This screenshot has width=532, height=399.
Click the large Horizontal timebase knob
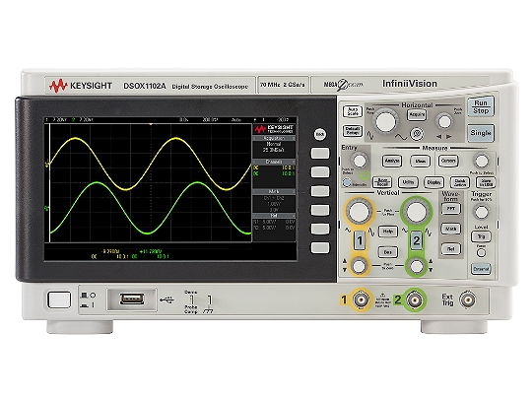[386, 121]
